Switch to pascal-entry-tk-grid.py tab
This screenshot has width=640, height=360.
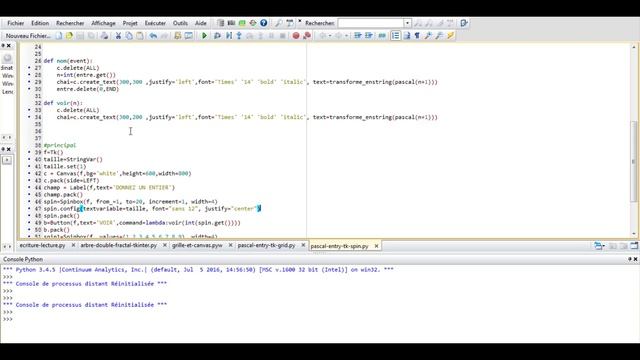(266, 245)
